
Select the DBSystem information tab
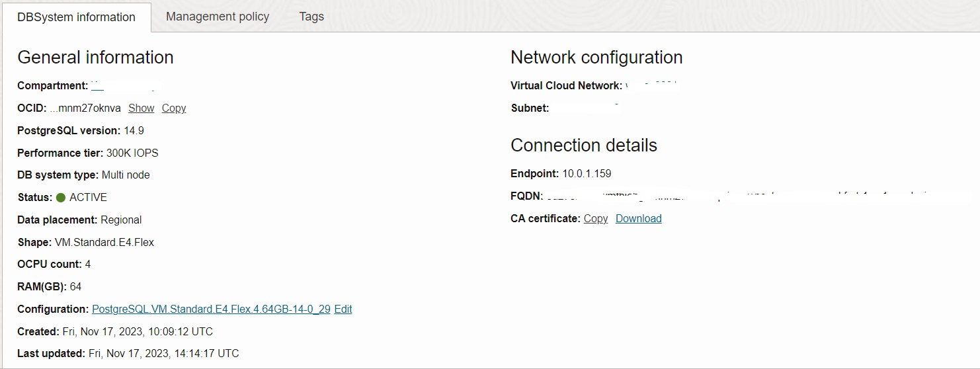pyautogui.click(x=76, y=17)
